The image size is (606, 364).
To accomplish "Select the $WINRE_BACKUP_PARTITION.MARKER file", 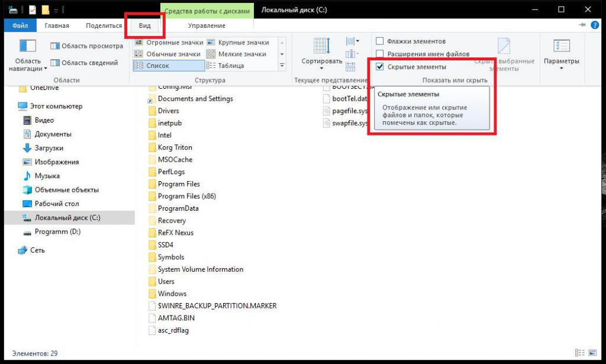I will click(213, 306).
